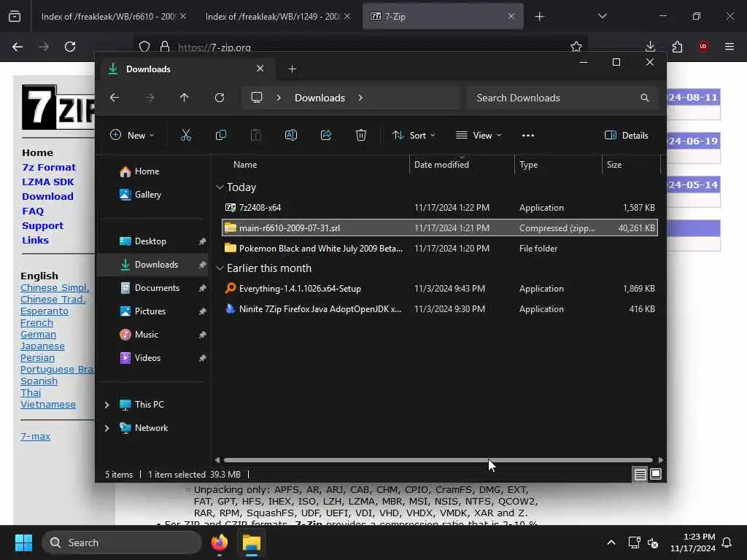Open Firefox list all tabs dropdown
The height and width of the screenshot is (560, 747).
tap(603, 16)
